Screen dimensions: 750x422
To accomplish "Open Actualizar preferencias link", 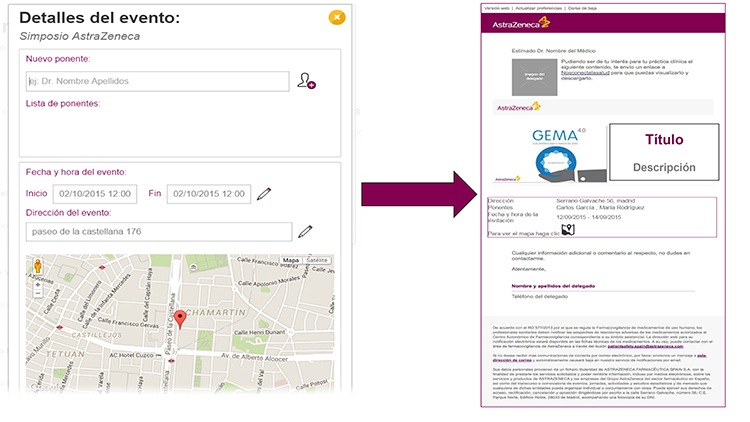I will tap(538, 8).
